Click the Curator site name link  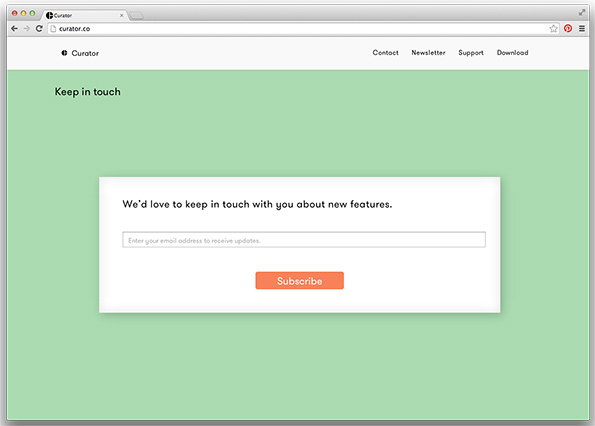pos(85,53)
